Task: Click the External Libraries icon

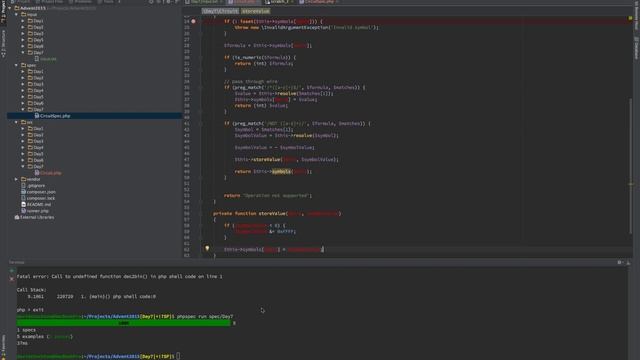Action: pyautogui.click(x=17, y=218)
